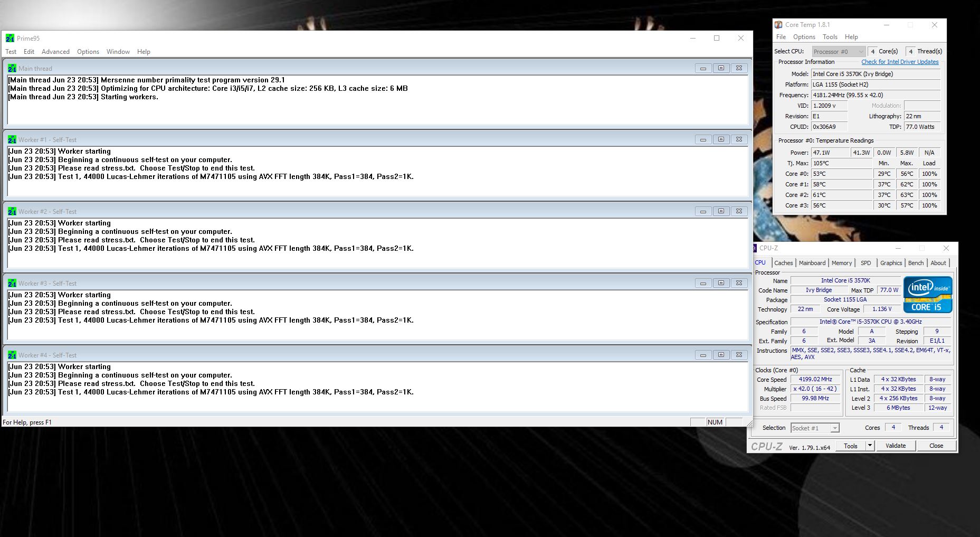Screen dimensions: 980x537
Task: Click the Worker #4 Self-Test window icon
Action: point(12,355)
